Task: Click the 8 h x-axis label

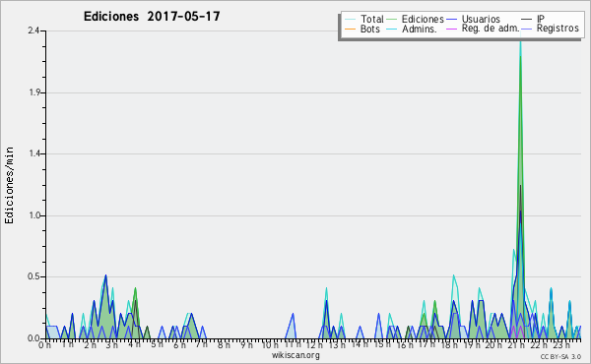Action: tap(224, 344)
